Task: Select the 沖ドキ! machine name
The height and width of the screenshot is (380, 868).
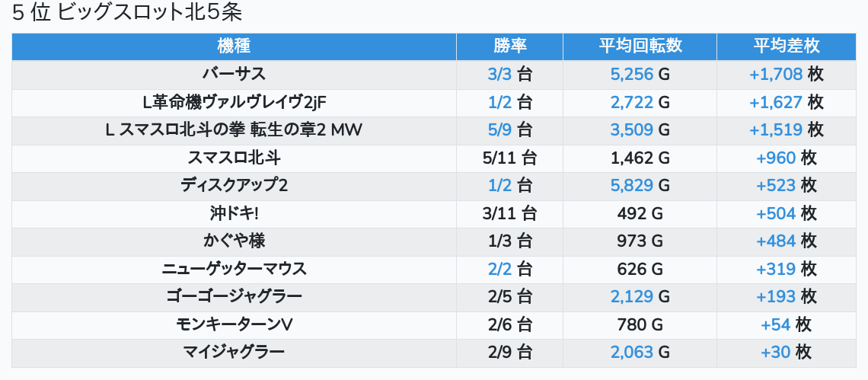Action: [x=234, y=213]
